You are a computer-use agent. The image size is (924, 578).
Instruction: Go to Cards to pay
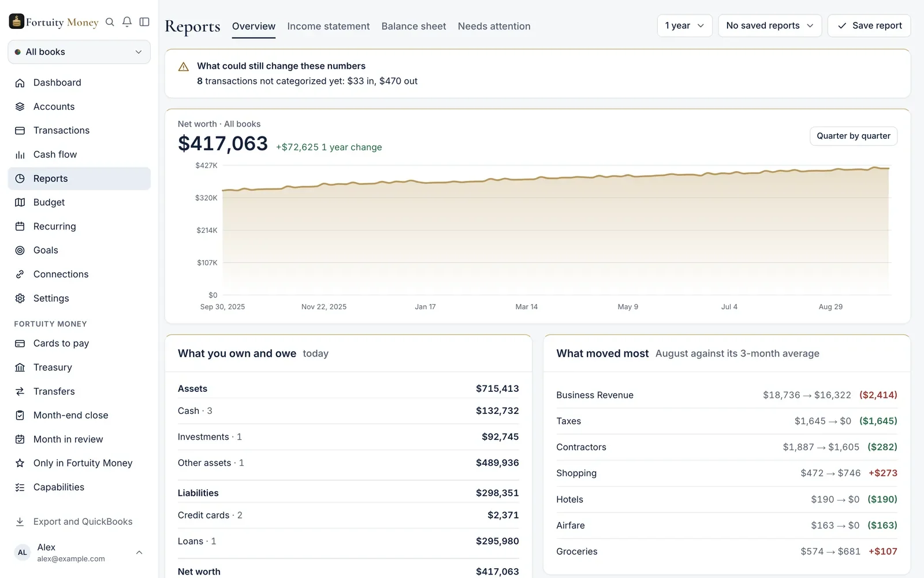[x=79, y=343]
